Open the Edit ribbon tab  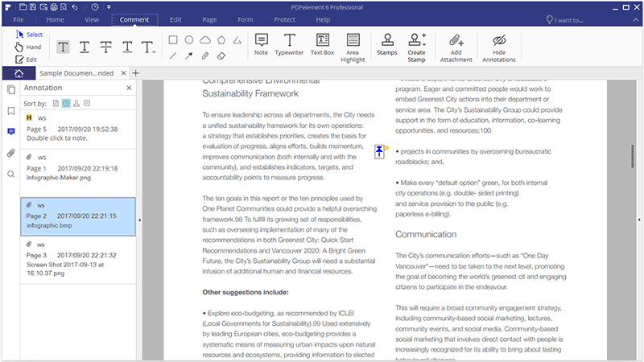tap(175, 19)
